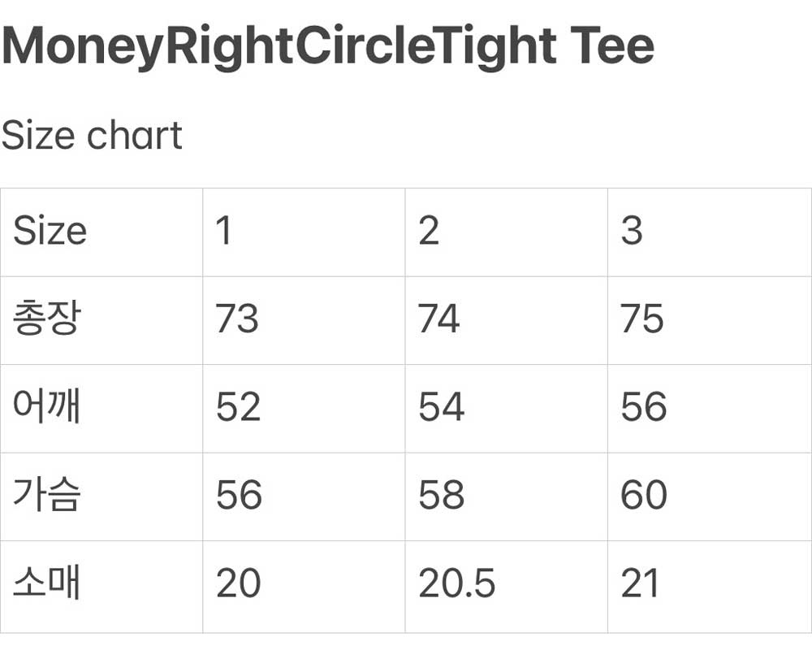Select the 소매 value 21
Screen dimensions: 812x659
640,583
